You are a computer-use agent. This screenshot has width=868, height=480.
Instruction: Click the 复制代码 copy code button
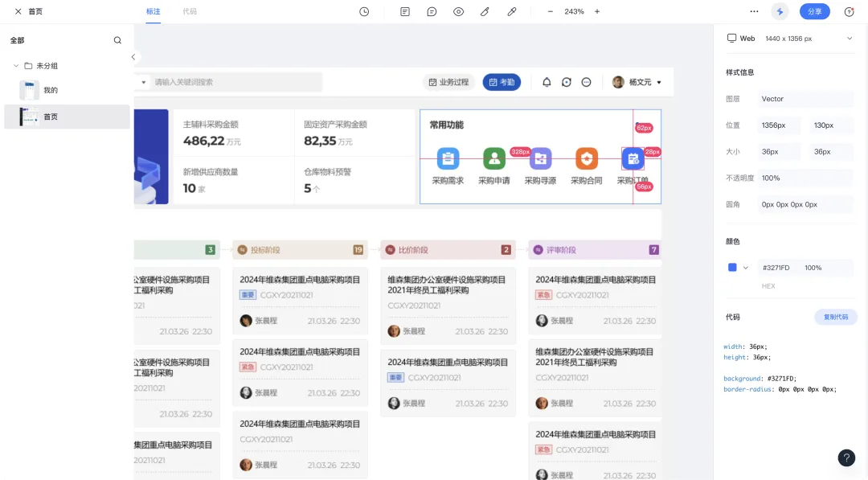coord(836,317)
